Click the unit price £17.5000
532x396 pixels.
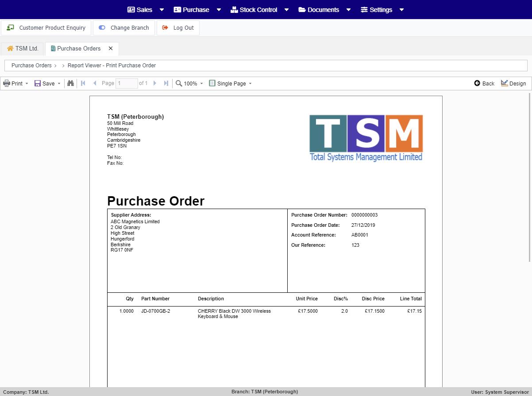click(308, 311)
